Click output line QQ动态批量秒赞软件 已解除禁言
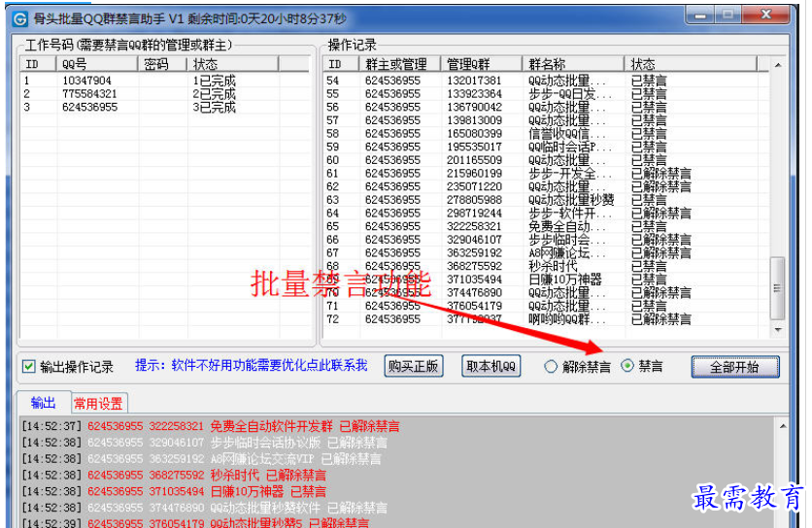Viewport: 812px width, 528px height. point(205,508)
